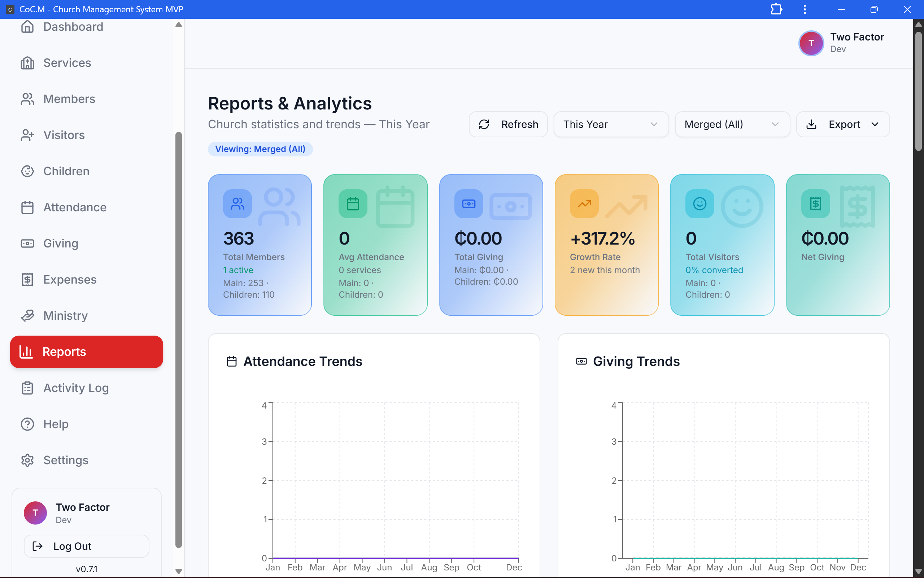The image size is (924, 578).
Task: Click the Visitors add-user icon
Action: 27,135
